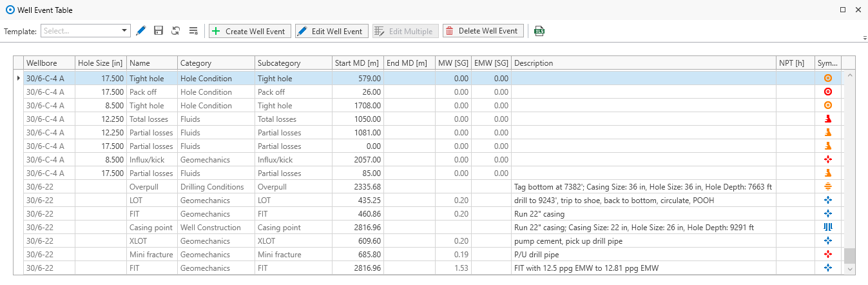This screenshot has width=868, height=285.
Task: Click the pencil icon beside the Template dropdown
Action: click(142, 31)
